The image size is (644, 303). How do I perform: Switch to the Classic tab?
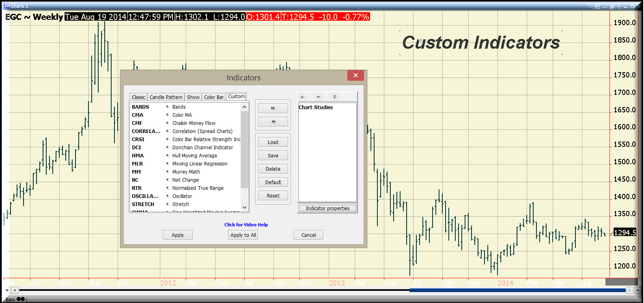pos(138,97)
